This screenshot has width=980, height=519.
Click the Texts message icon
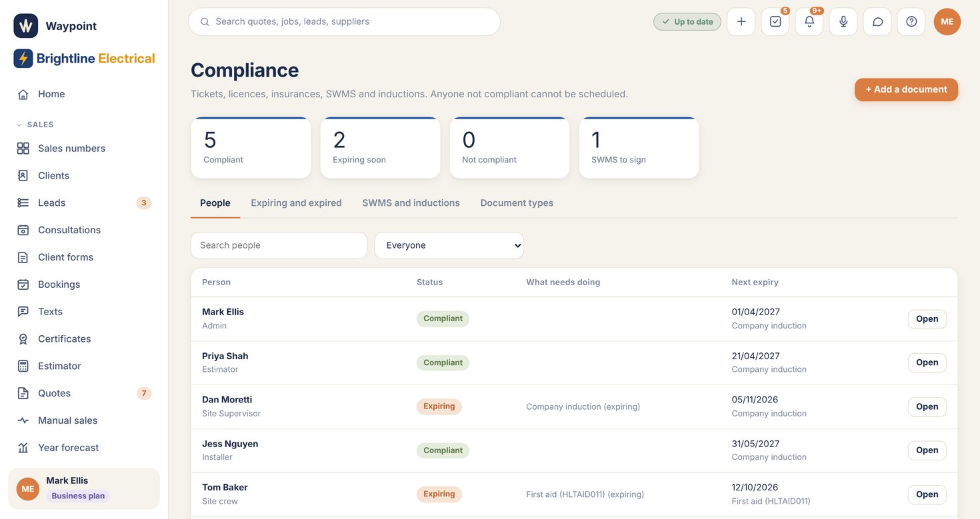(x=23, y=312)
